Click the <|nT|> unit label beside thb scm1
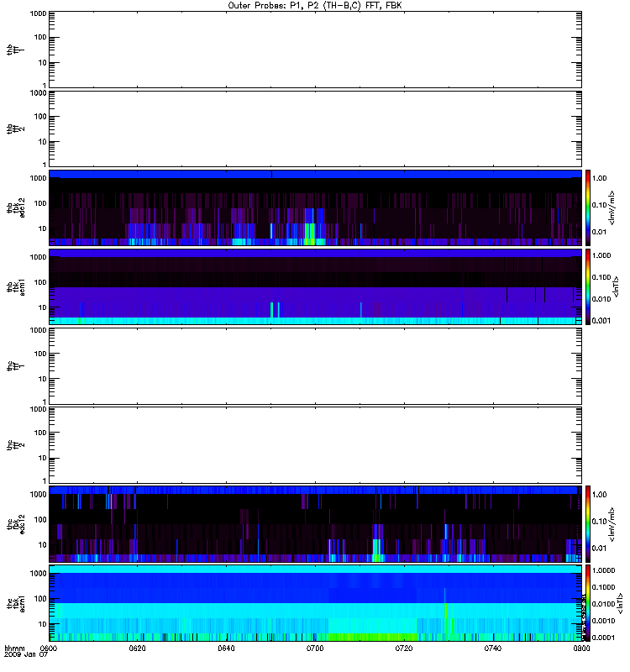The height and width of the screenshot is (672, 630). [616, 286]
